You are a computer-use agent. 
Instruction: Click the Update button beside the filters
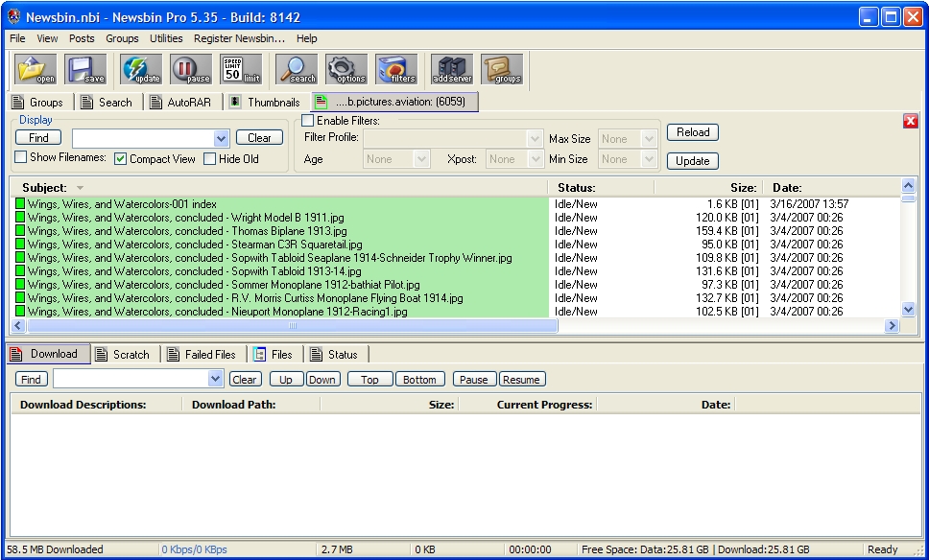coord(693,160)
